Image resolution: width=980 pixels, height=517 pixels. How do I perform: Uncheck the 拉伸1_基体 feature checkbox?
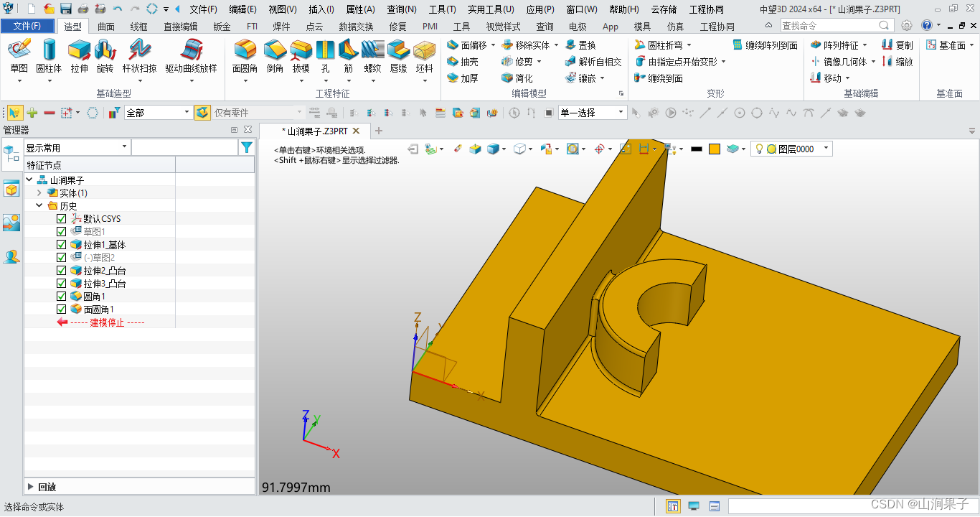click(x=62, y=244)
